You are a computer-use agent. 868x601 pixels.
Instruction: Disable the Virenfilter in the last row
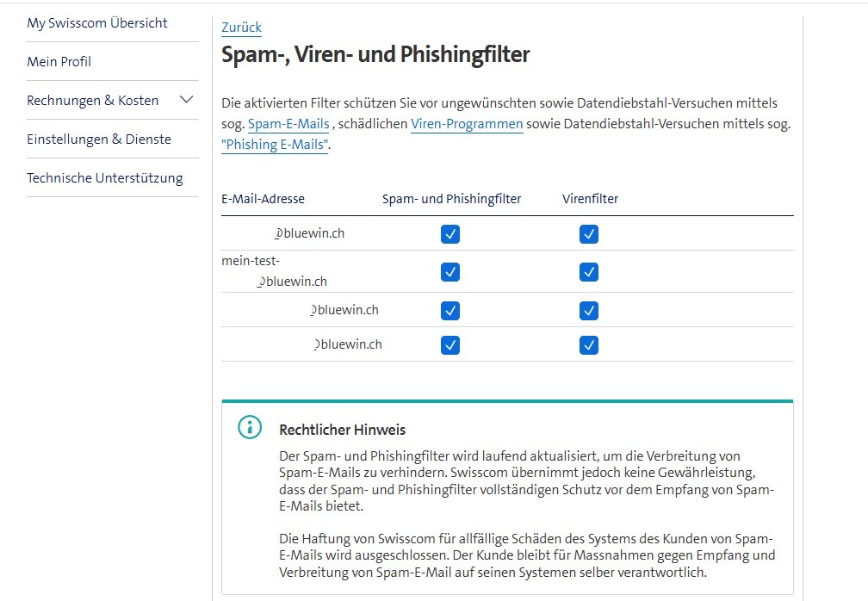pos(588,344)
